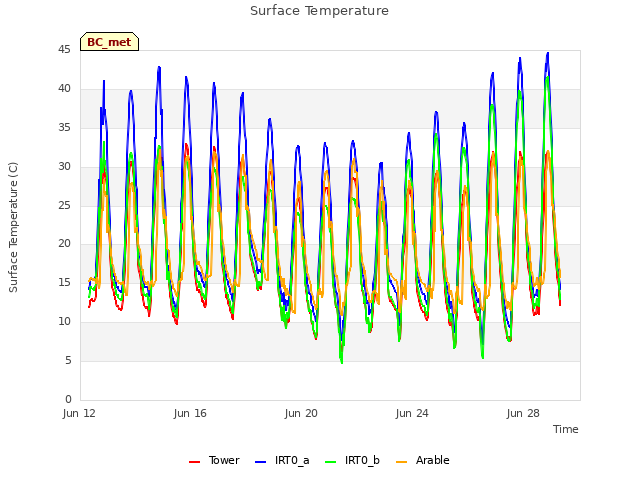Click the 20 y-axis tick label
Viewport: 640px width, 480px height.
(64, 244)
